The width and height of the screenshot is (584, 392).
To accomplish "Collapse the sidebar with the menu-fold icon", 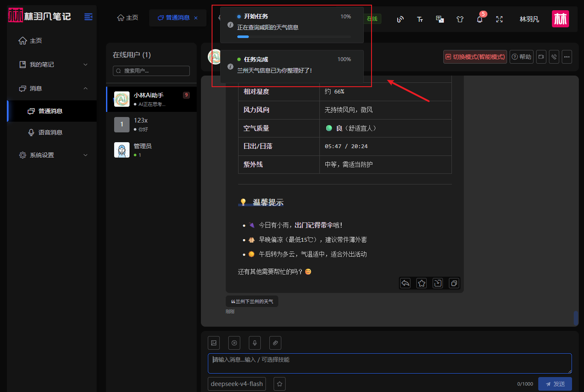I will tap(88, 17).
